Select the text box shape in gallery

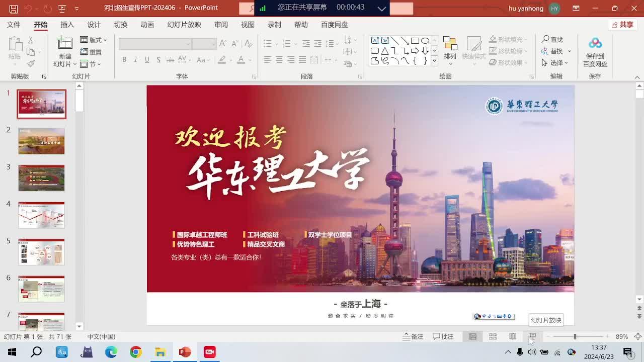pyautogui.click(x=374, y=41)
